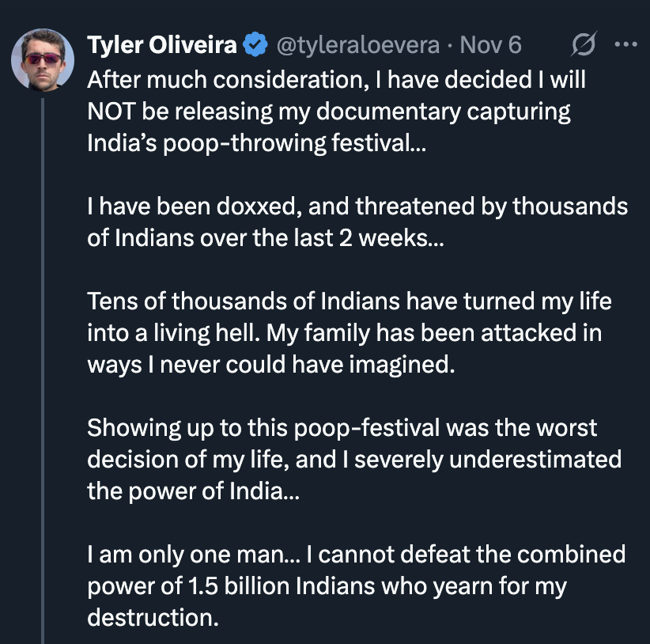Open Tyler Oliveira's profile picture
The width and height of the screenshot is (650, 644).
pos(43,59)
